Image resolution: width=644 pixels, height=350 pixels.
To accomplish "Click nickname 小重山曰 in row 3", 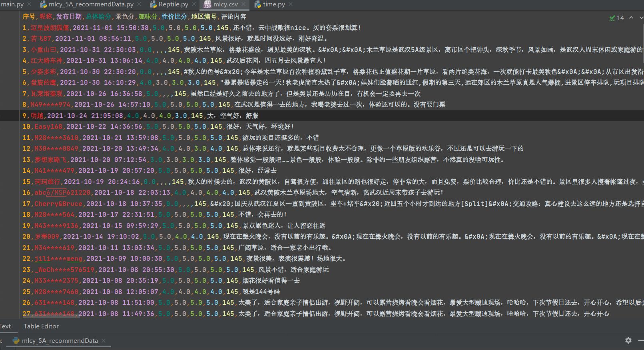I will coord(44,50).
